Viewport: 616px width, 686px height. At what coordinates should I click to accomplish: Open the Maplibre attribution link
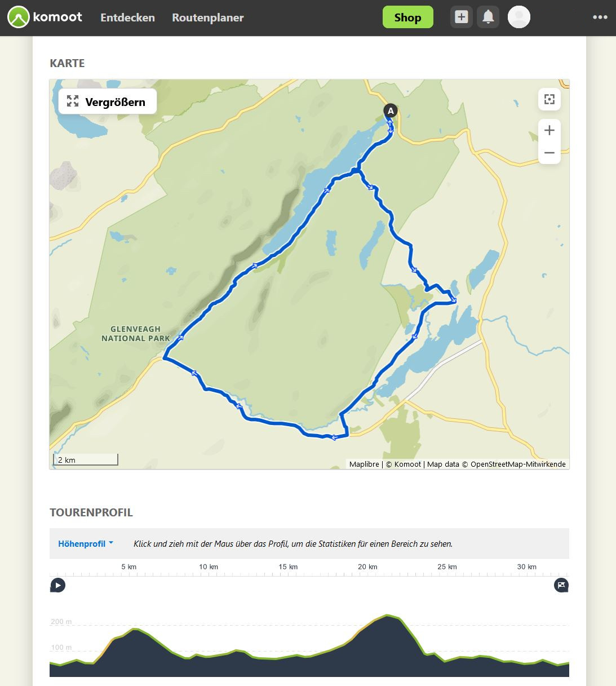[x=364, y=464]
